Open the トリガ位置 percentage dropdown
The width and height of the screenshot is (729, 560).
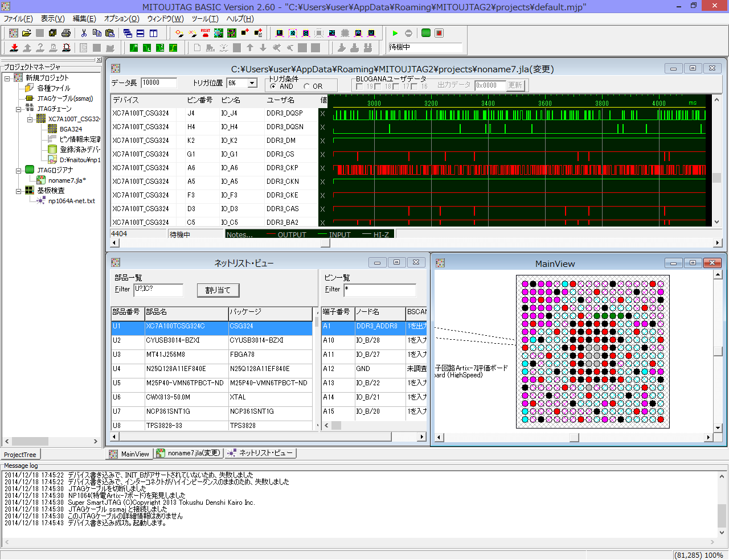point(252,83)
